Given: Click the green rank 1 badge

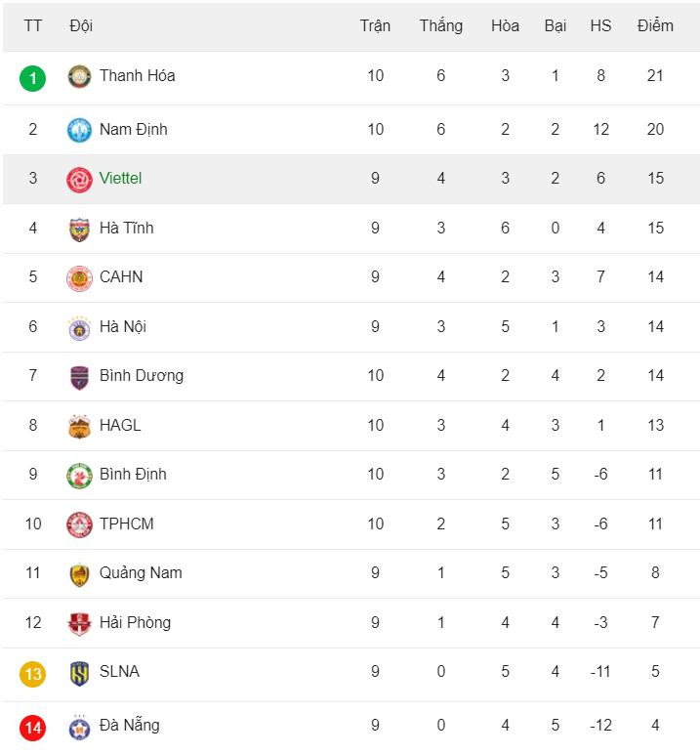Looking at the screenshot, I should pyautogui.click(x=32, y=77).
